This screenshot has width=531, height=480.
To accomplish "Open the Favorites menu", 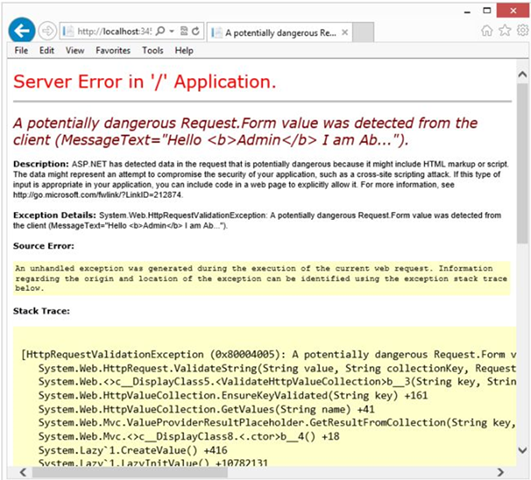I will [x=113, y=50].
